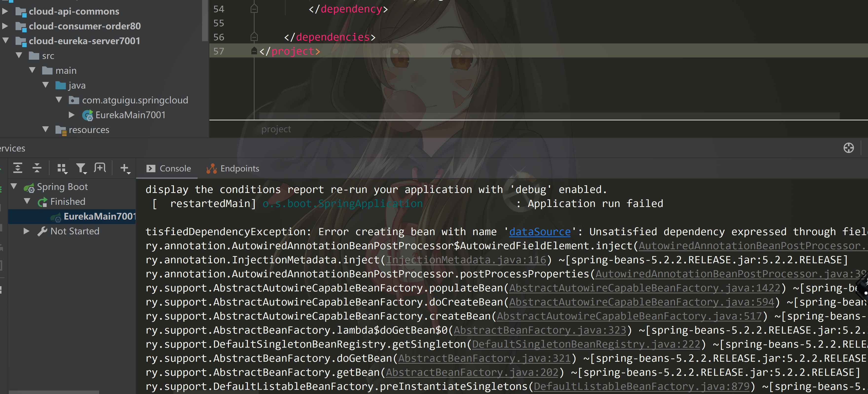Toggle fold marker beside closing project tag
Viewport: 868px width, 394px height.
click(254, 51)
